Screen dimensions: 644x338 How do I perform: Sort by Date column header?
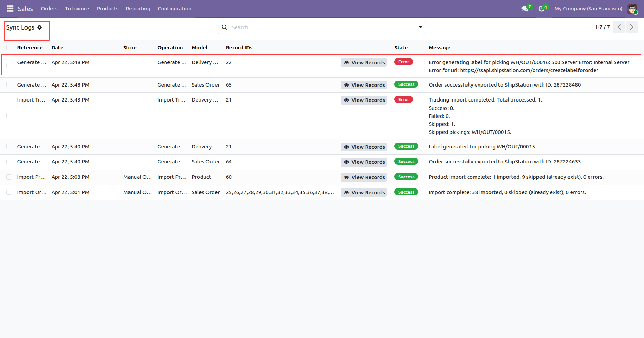click(57, 48)
